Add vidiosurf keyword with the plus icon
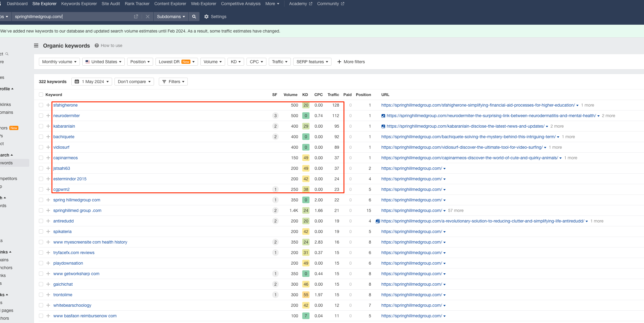Image resolution: width=644 pixels, height=323 pixels. (48, 147)
